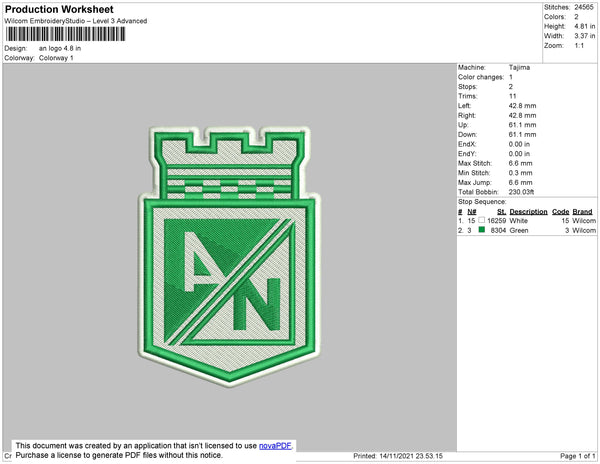
Task: Click the 'Color changes:' label
Action: tap(481, 77)
